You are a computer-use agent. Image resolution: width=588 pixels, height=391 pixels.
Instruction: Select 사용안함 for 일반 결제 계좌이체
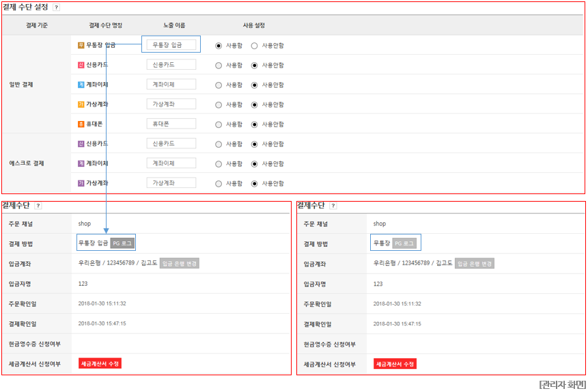point(255,85)
